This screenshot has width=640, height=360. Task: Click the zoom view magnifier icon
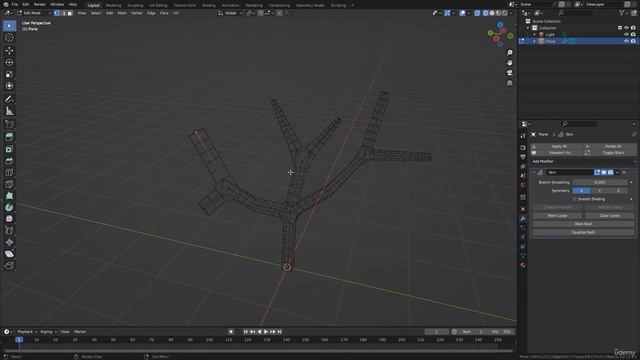tap(509, 53)
